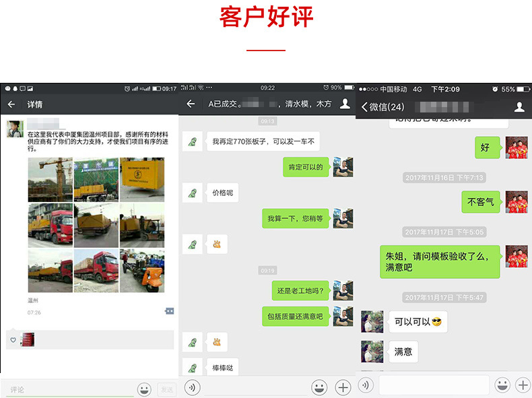The height and width of the screenshot is (398, 532).
Task: Tap timestamp 2017年11月17日 下午5:05
Action: coord(444,232)
